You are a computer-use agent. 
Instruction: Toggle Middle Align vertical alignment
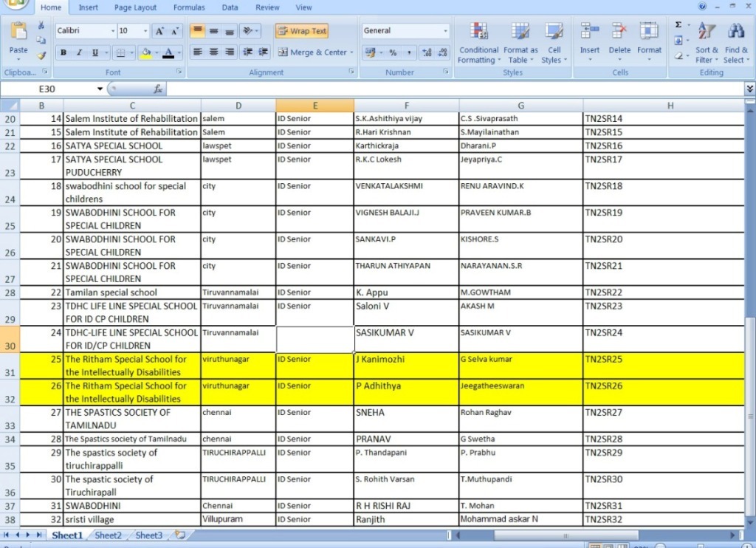point(213,31)
